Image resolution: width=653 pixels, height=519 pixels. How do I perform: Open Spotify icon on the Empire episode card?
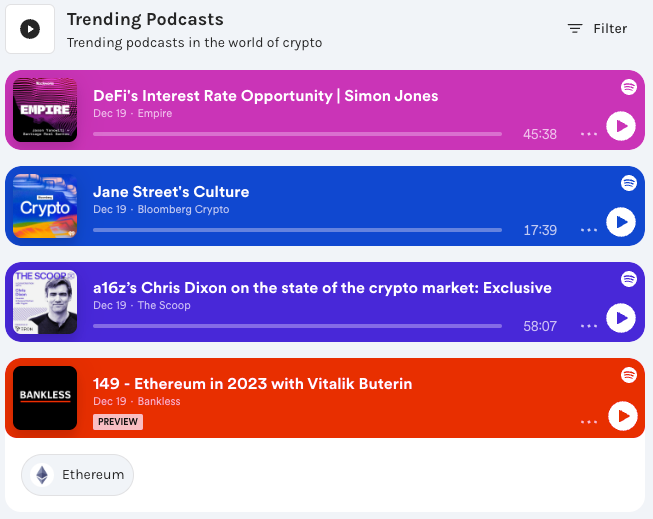coord(628,87)
